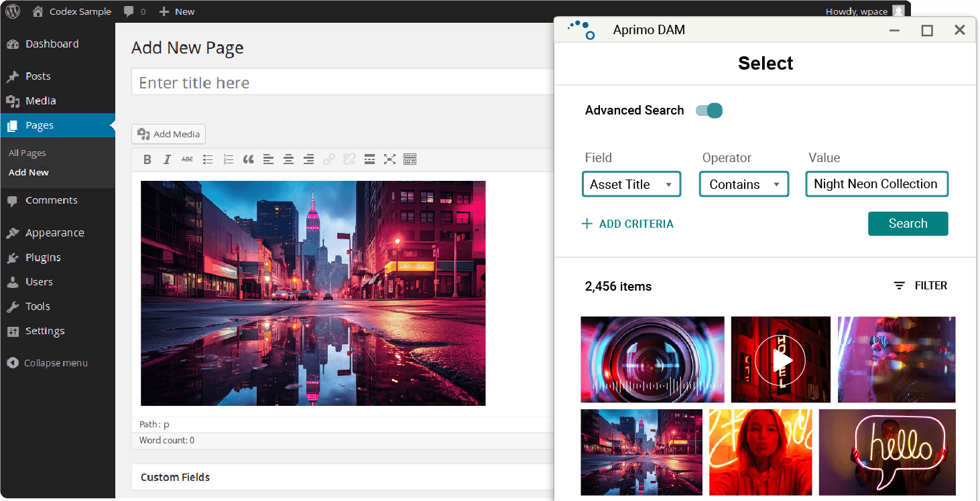Select Pages in the sidebar
Viewport: 980px width, 501px height.
coord(58,125)
